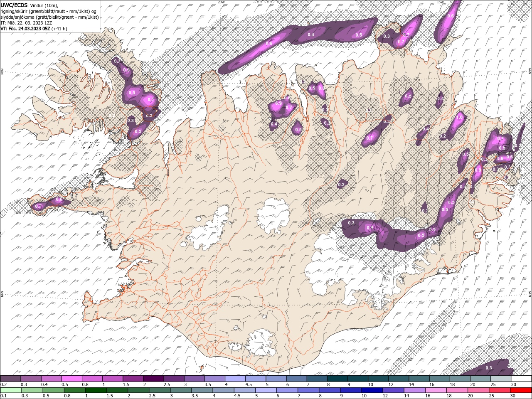
Task: Pick the palest green swatch above label 0.1
Action: (x=11, y=390)
